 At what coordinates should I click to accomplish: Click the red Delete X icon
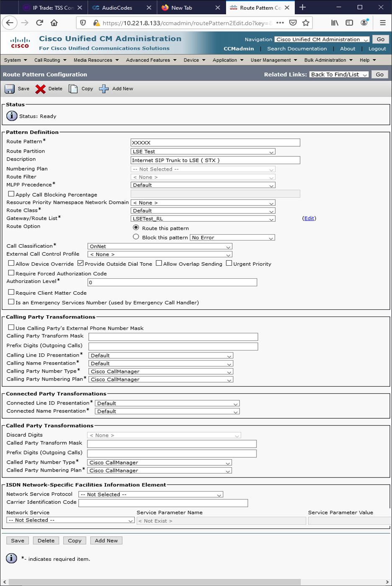point(41,89)
